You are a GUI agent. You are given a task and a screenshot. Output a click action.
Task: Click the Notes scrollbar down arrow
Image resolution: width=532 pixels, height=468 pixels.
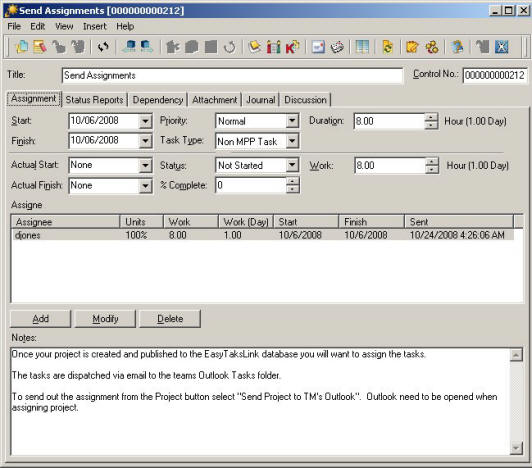pos(516,448)
